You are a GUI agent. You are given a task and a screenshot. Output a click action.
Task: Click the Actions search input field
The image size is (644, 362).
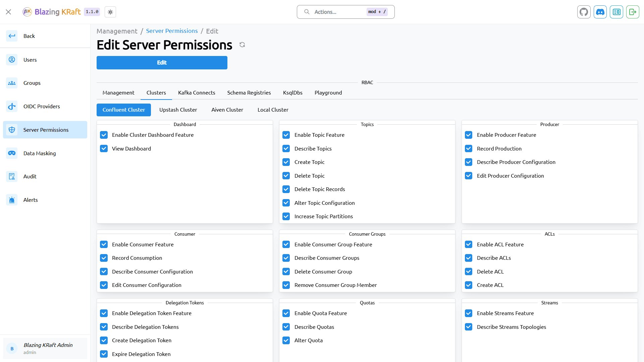[346, 11]
